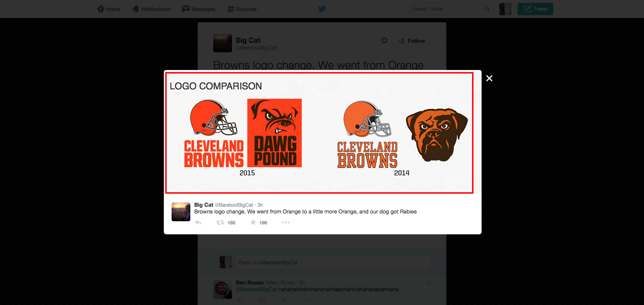Open the gear menu on Big Cat's tweet

pyautogui.click(x=384, y=40)
